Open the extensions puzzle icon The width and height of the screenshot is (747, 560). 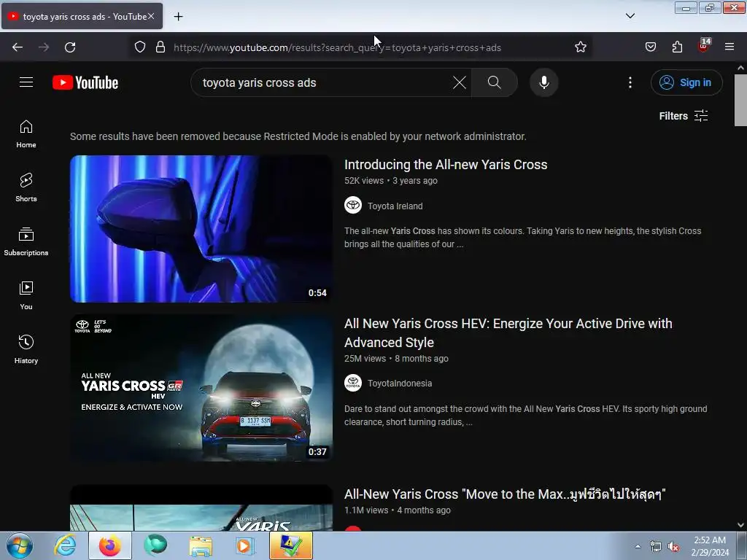[677, 47]
